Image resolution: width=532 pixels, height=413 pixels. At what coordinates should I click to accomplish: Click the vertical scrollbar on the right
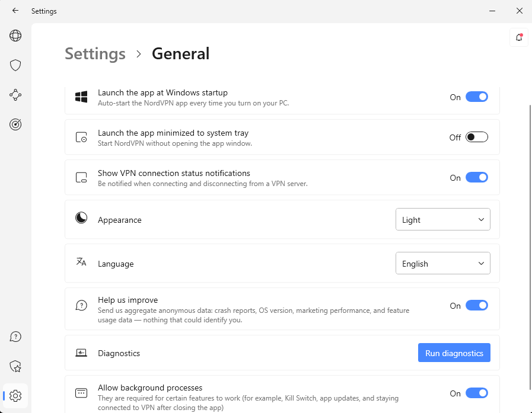pos(529,237)
